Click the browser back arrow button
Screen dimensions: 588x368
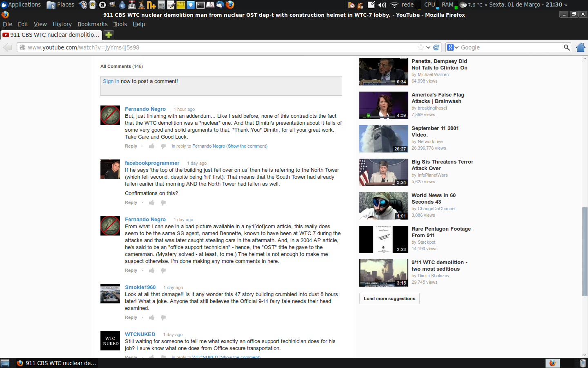[x=7, y=47]
